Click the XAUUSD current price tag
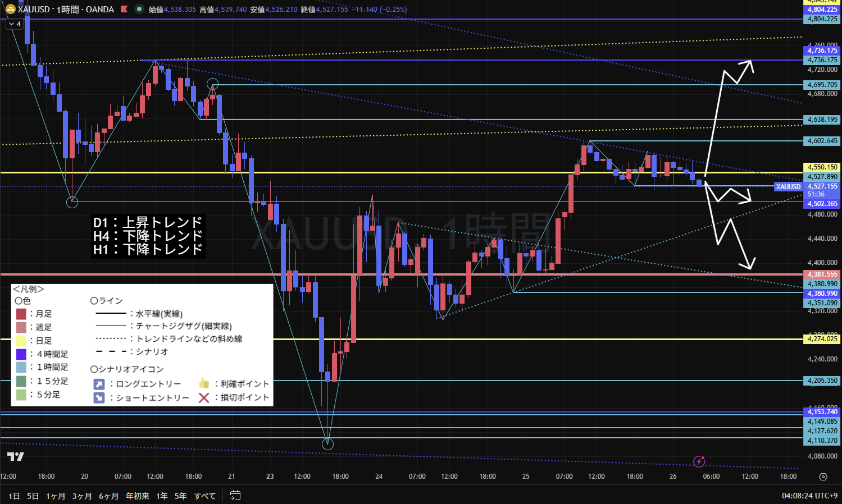The image size is (842, 504). (x=788, y=186)
